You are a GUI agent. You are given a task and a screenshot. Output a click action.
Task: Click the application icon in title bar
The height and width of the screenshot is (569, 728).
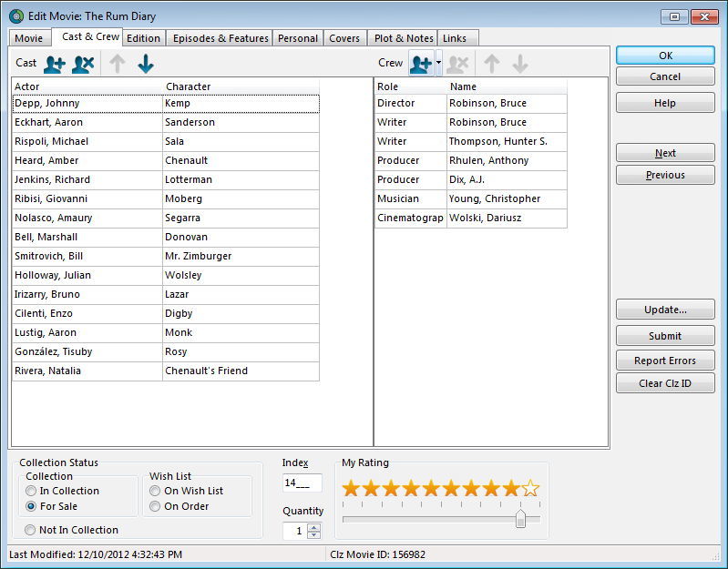pos(16,16)
